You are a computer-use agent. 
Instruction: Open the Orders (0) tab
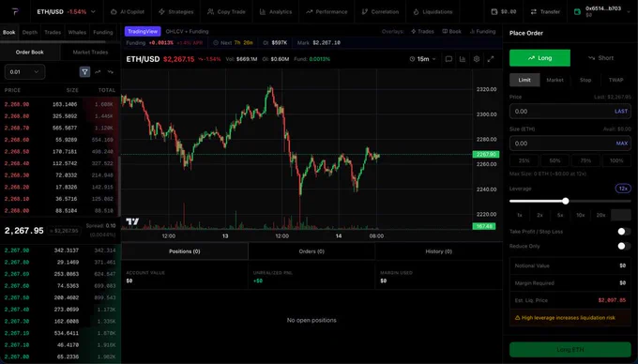311,251
